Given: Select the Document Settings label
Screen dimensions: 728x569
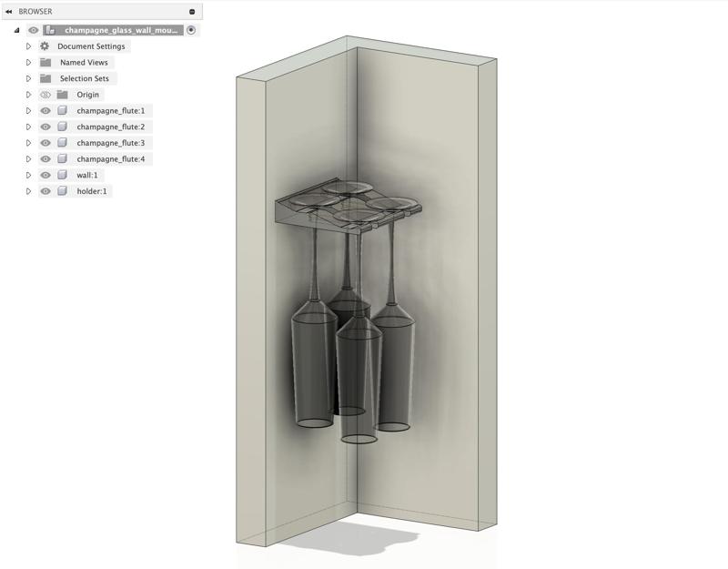Looking at the screenshot, I should [91, 46].
